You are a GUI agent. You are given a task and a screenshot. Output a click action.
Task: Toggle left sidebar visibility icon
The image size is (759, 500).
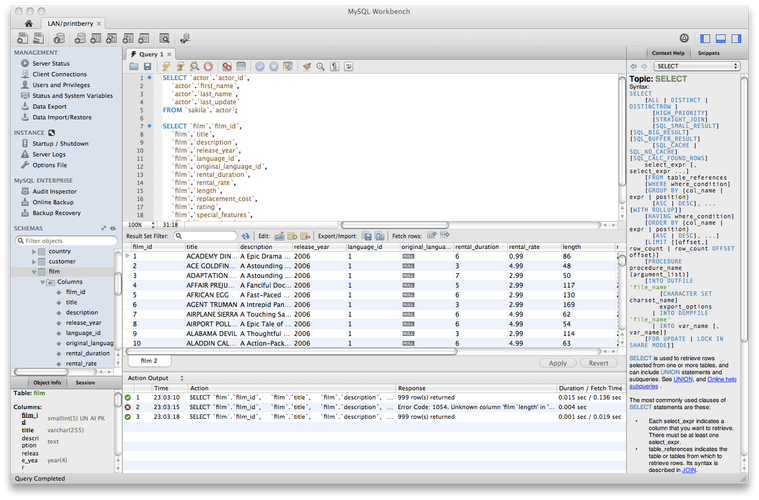point(705,38)
